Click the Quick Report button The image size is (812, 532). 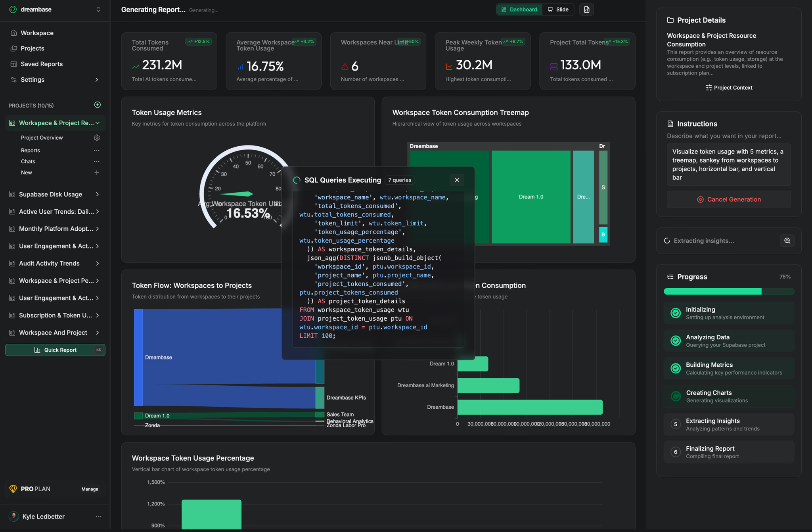click(x=55, y=350)
